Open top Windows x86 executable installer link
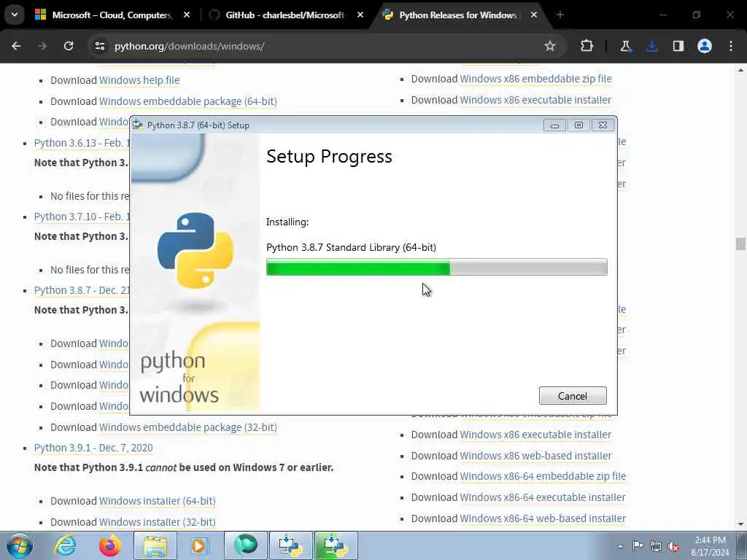The width and height of the screenshot is (747, 560). coord(535,100)
